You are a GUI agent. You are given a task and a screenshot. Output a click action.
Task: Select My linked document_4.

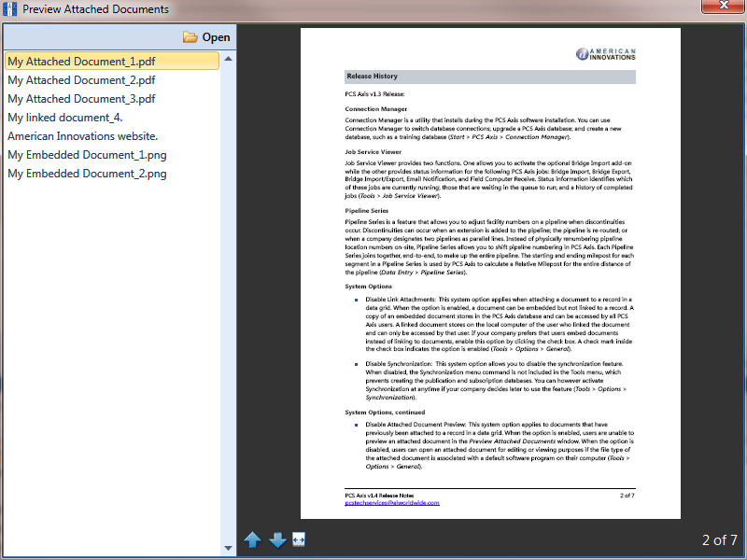click(65, 118)
